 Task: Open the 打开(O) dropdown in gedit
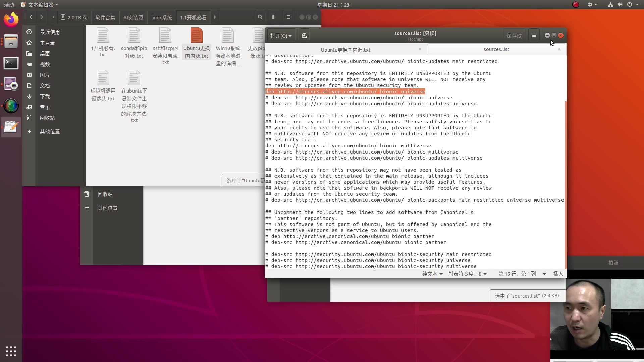tap(281, 36)
